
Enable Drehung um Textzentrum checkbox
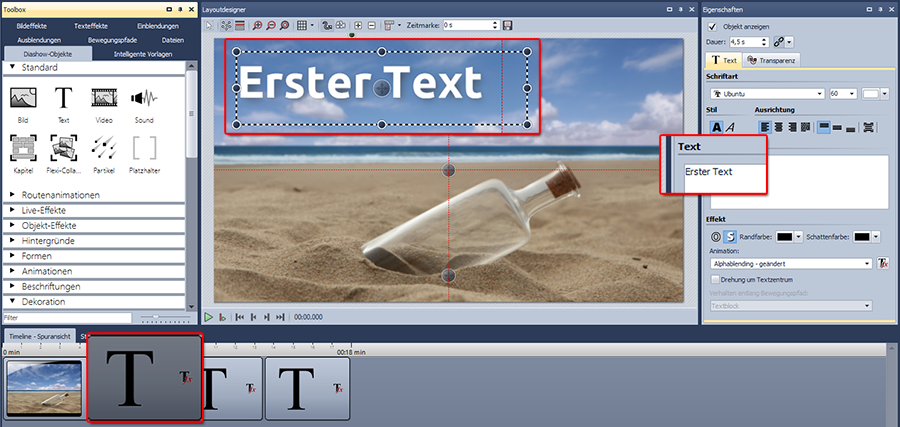(715, 280)
